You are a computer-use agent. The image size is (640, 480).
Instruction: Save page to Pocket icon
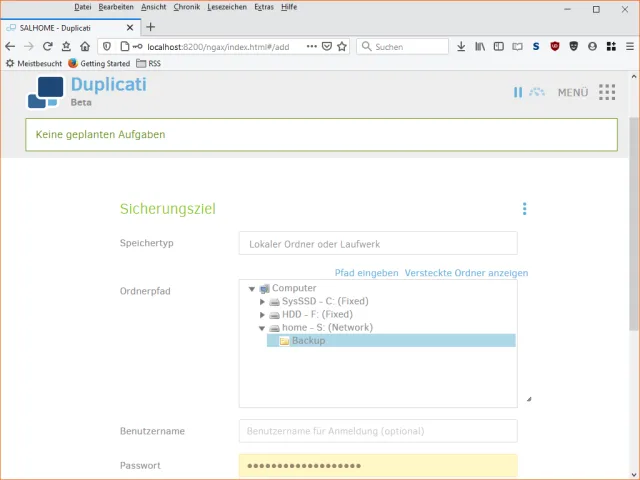pyautogui.click(x=327, y=47)
